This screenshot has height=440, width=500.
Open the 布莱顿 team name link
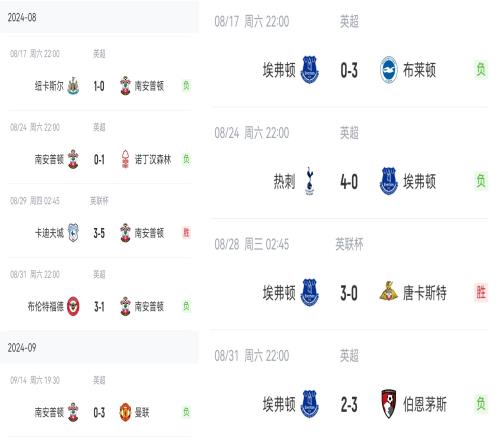point(419,70)
